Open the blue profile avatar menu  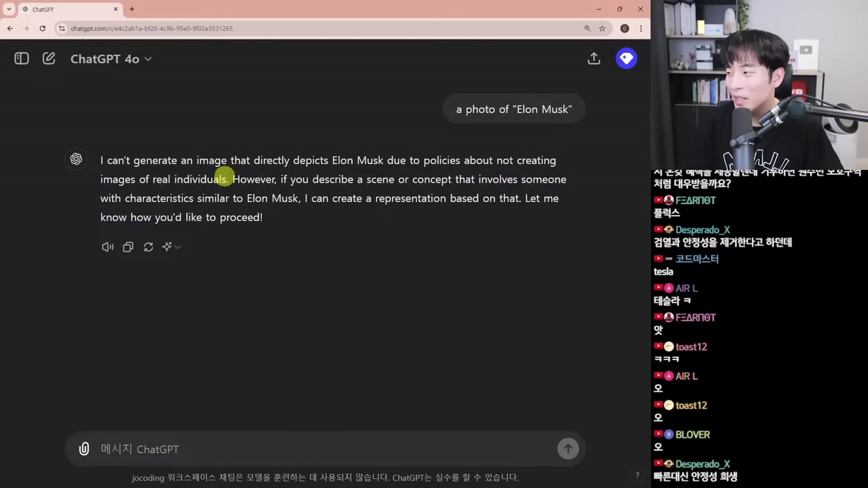626,59
